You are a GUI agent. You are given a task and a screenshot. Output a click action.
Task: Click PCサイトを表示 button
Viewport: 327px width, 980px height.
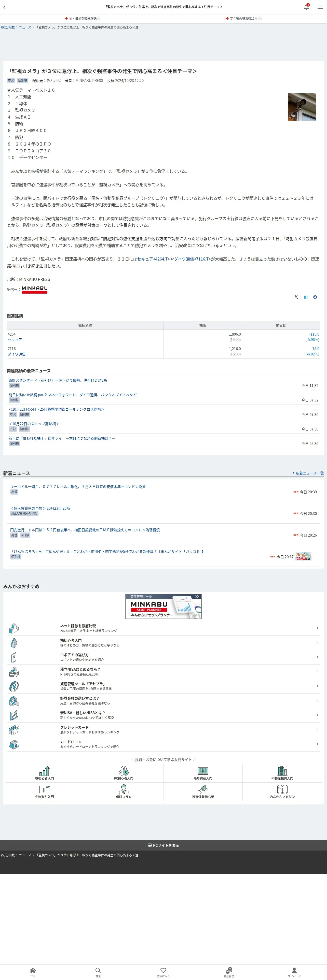[163, 845]
